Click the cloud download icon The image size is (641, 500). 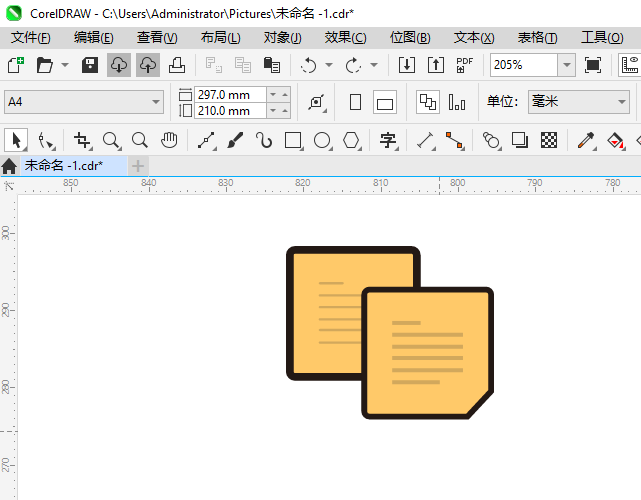click(x=119, y=65)
